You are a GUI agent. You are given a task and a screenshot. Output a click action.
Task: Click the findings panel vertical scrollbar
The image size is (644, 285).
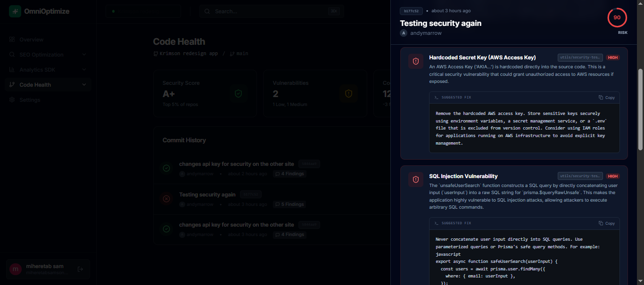pyautogui.click(x=640, y=108)
